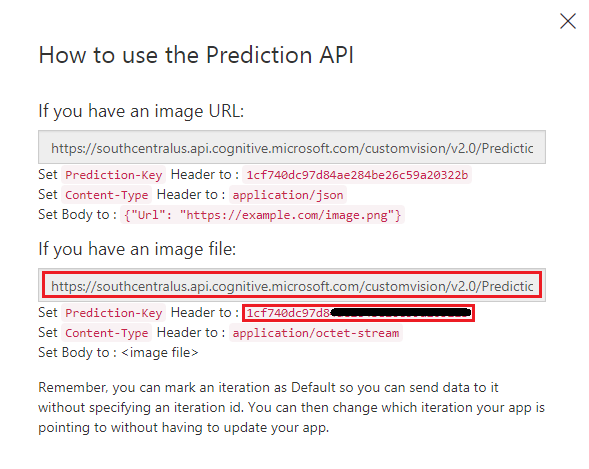Image resolution: width=589 pixels, height=469 pixels.
Task: Click the 'If you have an image URL:' heading
Action: tap(141, 111)
